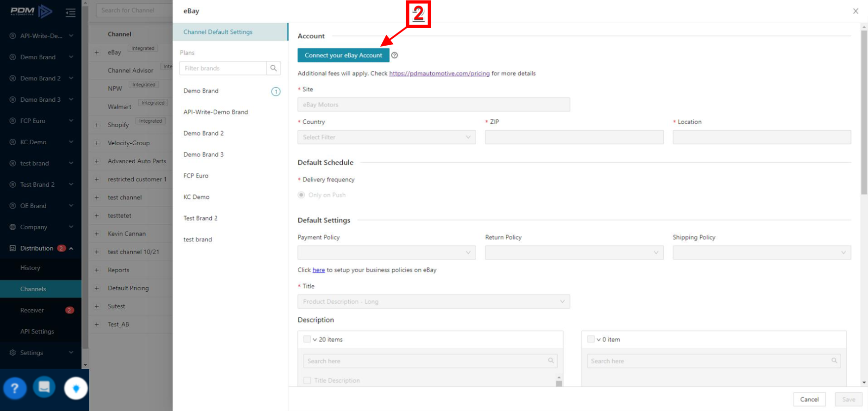The image size is (868, 411).
Task: Open the Return Policy dropdown
Action: 574,252
